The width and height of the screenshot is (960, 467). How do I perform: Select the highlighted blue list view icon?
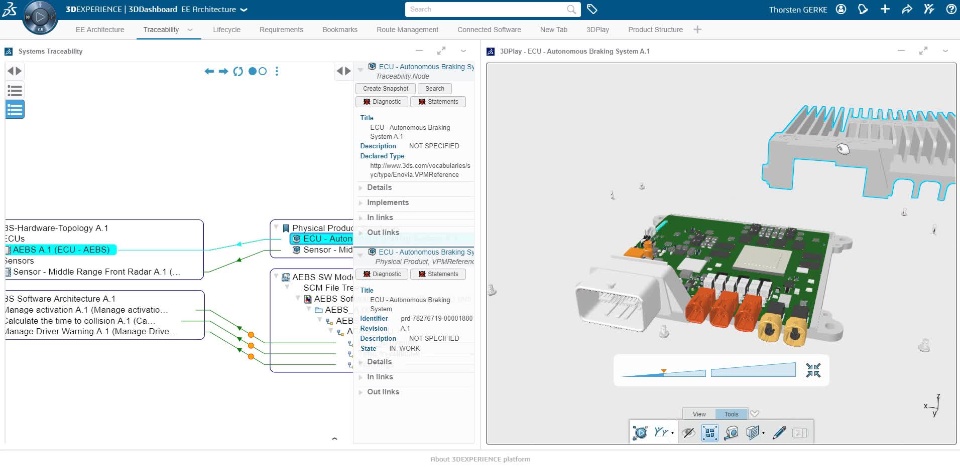pos(15,110)
